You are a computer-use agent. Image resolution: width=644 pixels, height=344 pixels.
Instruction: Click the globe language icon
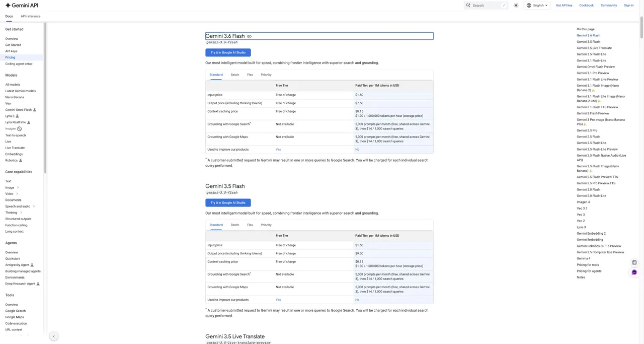pyautogui.click(x=529, y=5)
